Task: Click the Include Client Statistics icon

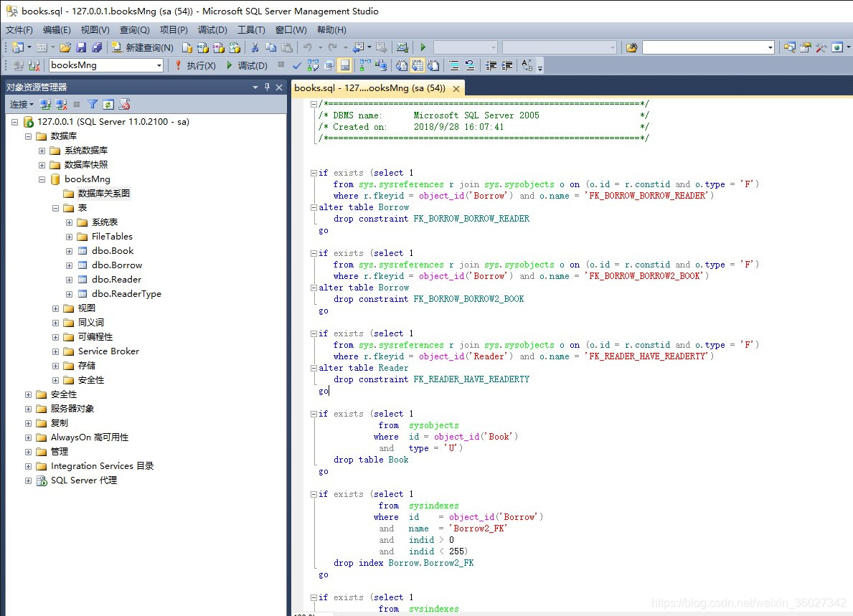Action: click(x=381, y=66)
